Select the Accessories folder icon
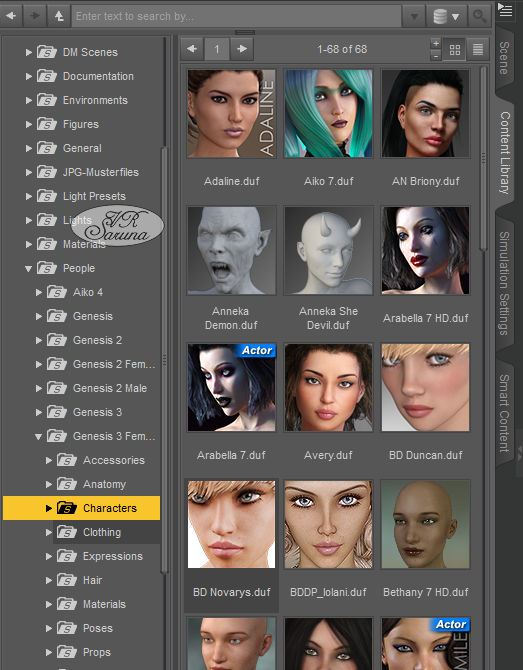 [x=67, y=460]
